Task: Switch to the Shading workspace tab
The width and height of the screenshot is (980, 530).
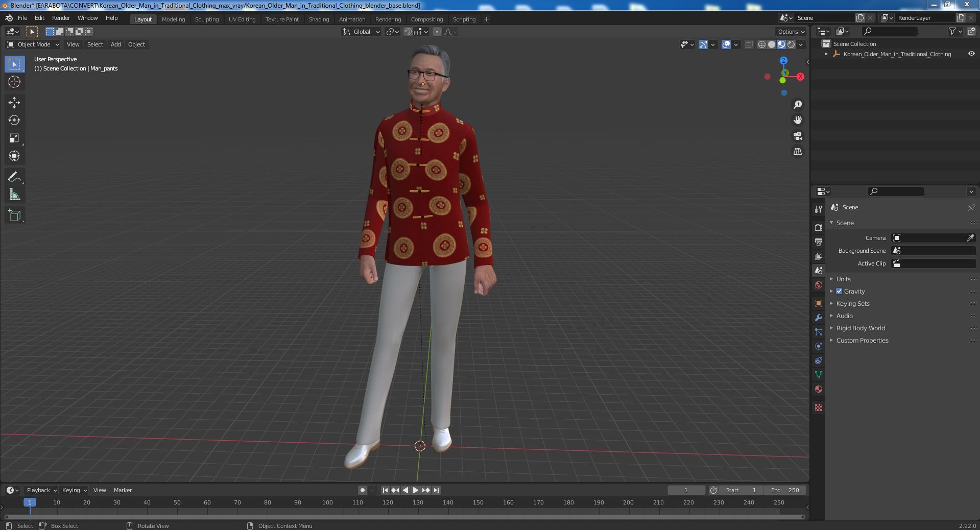Action: pos(319,19)
